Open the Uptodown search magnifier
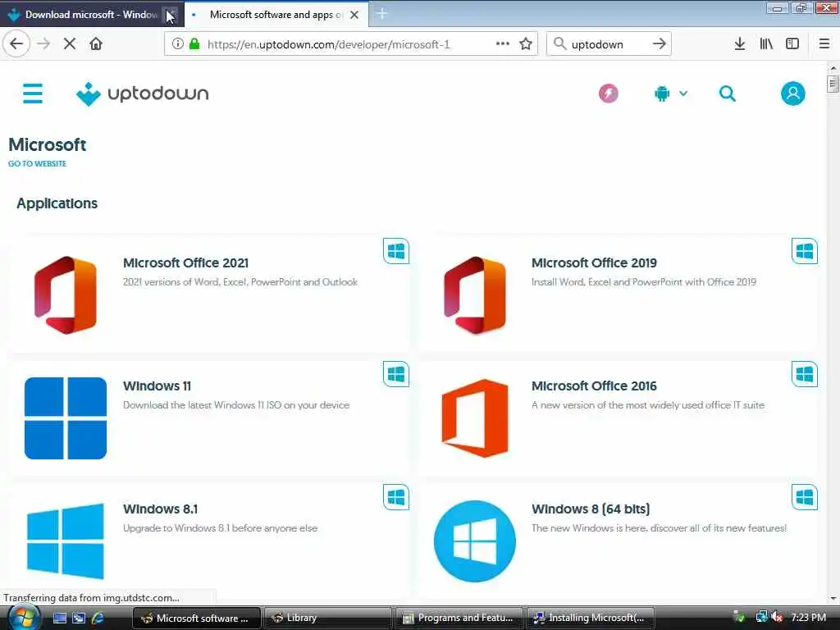The height and width of the screenshot is (630, 840). pos(727,94)
